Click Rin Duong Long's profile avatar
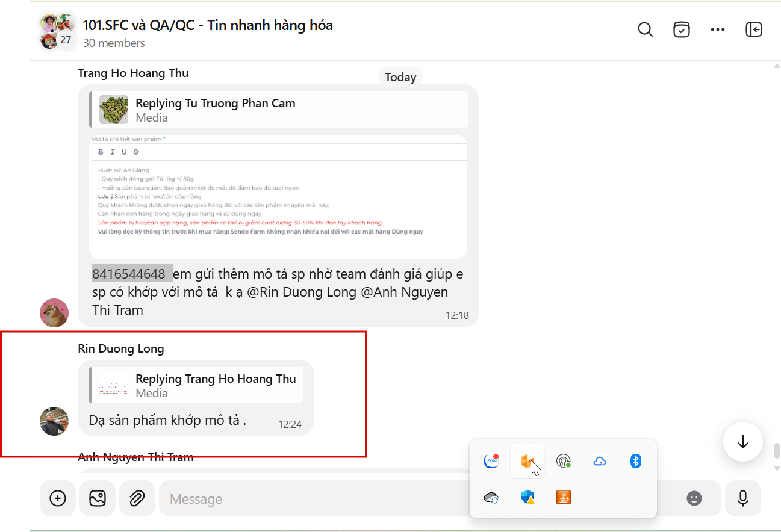This screenshot has width=781, height=532. (54, 421)
